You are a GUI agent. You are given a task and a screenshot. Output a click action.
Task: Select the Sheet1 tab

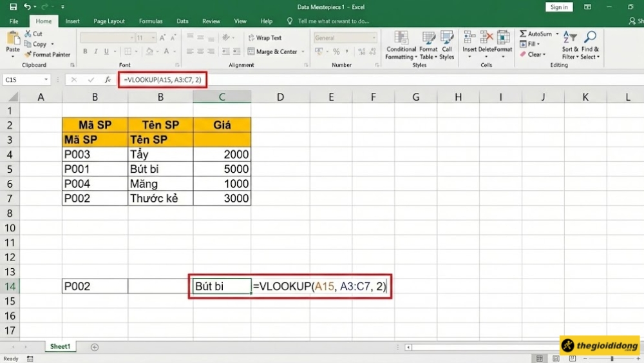click(x=61, y=346)
